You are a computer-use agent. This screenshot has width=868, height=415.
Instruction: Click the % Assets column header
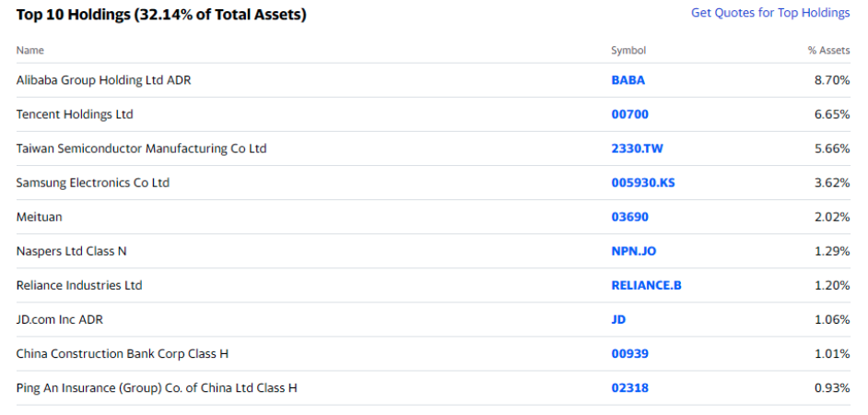(828, 51)
